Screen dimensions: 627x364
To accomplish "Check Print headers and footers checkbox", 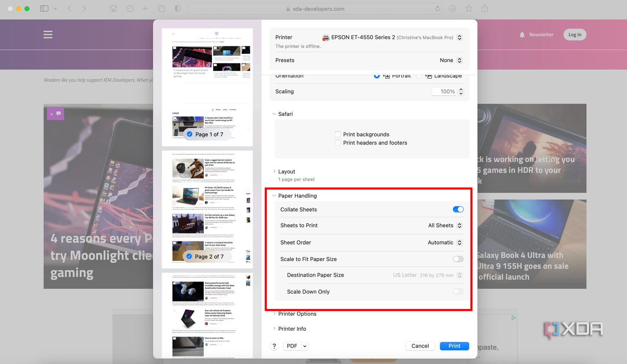I will 338,143.
